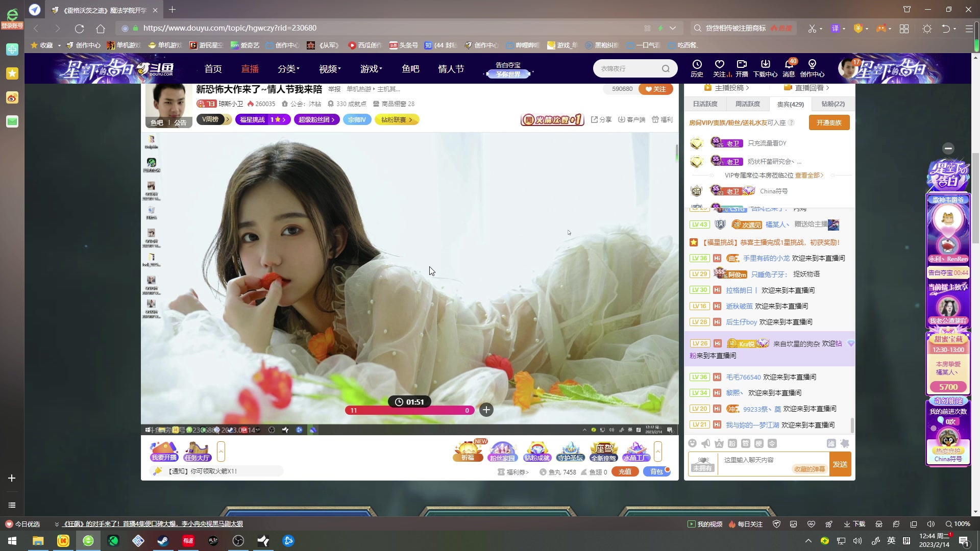Toggle the 未拥有 fan badge selector
980x551 pixels.
[702, 464]
